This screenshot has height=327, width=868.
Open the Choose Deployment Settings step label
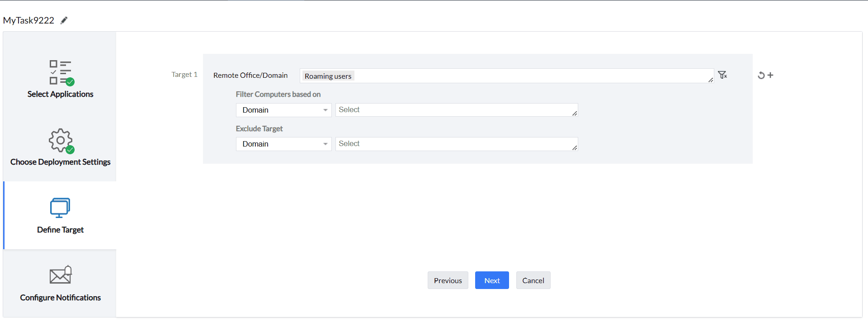60,162
